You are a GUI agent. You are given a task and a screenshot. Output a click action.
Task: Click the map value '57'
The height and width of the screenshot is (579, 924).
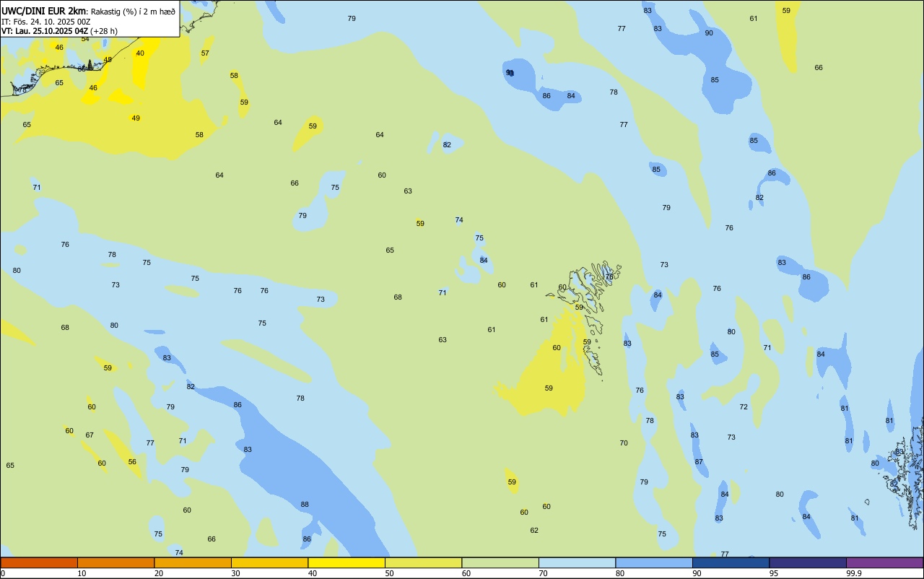[205, 53]
